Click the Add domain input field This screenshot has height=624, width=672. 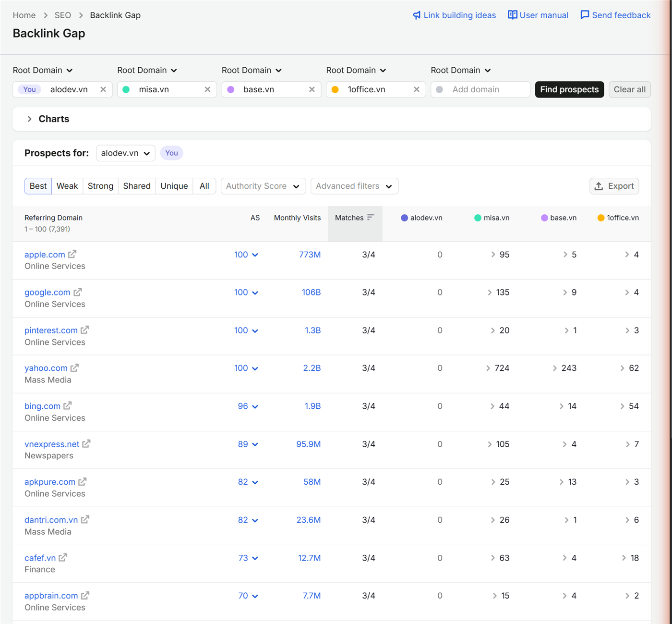[x=480, y=89]
